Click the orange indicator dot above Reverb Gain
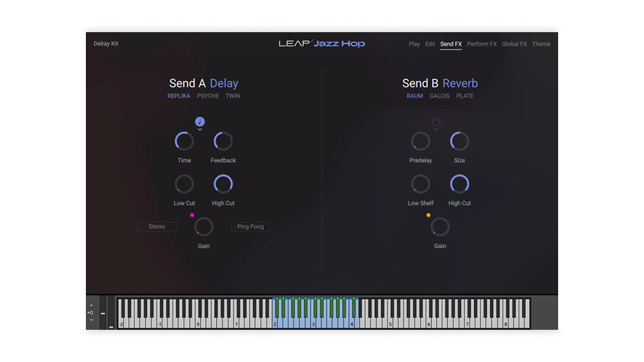This screenshot has height=362, width=644. coord(428,215)
